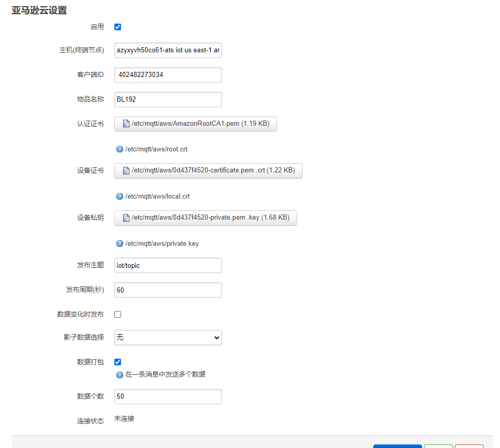The width and height of the screenshot is (500, 448).
Task: Click the 发布主题 field with iot/topic
Action: [168, 265]
